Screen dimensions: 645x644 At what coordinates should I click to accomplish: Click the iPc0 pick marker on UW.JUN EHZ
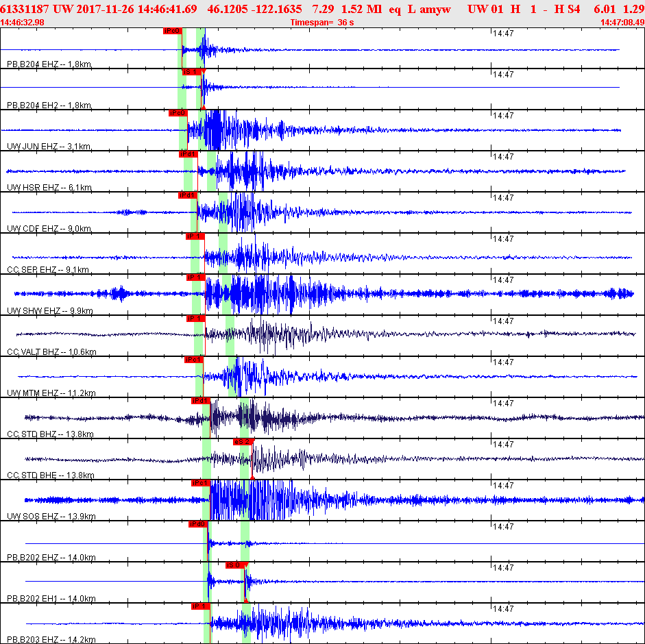[x=178, y=113]
